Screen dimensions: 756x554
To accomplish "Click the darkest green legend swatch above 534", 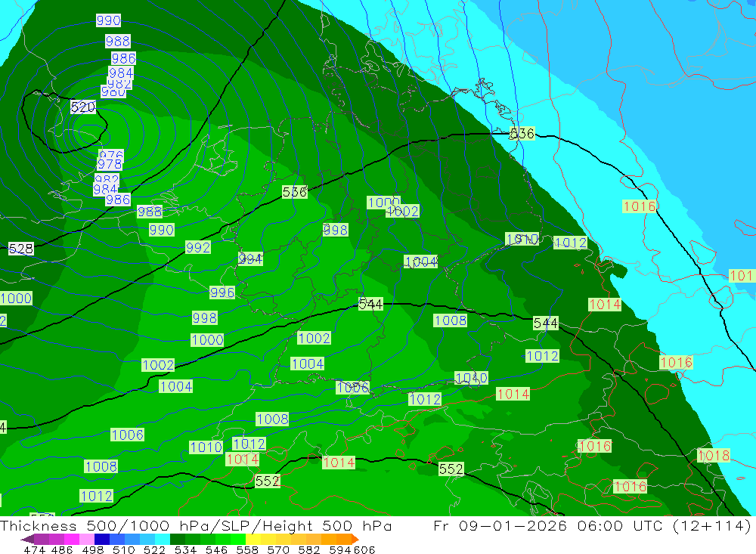I will (x=177, y=539).
